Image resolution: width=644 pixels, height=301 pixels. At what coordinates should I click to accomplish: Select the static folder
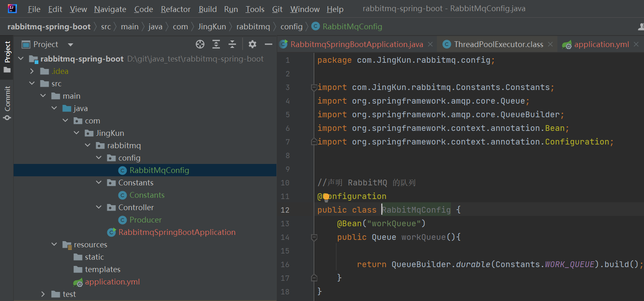(94, 257)
